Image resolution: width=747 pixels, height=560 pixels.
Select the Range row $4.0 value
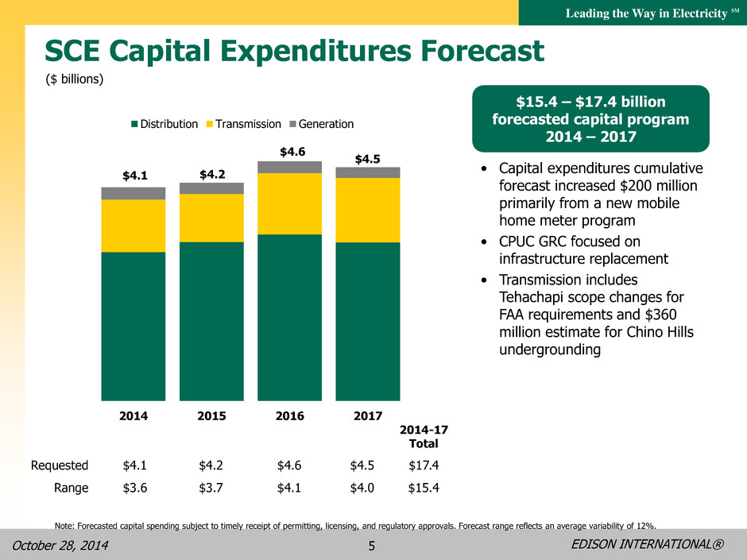click(x=362, y=488)
